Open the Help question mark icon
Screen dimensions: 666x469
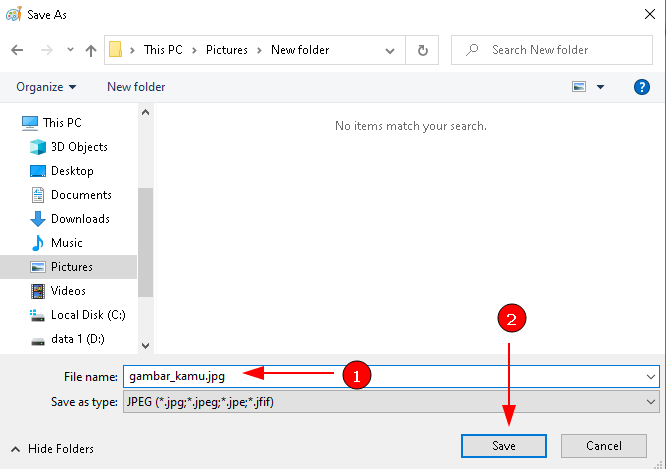642,87
